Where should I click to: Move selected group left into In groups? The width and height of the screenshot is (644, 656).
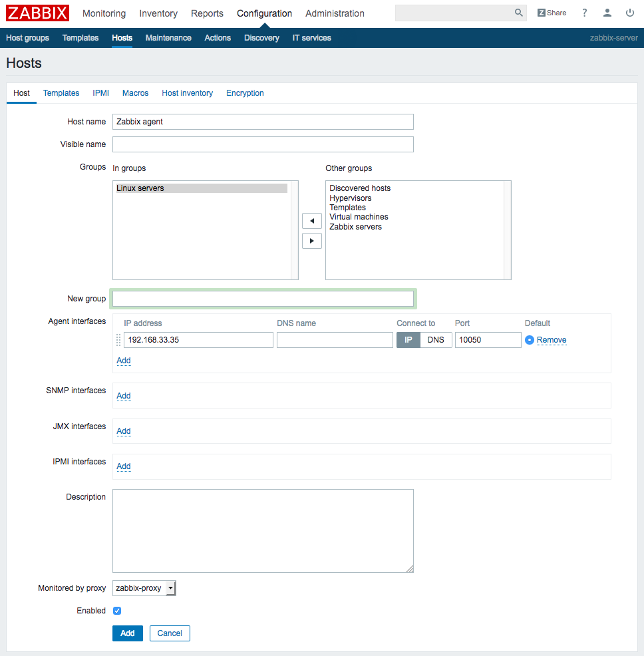312,221
